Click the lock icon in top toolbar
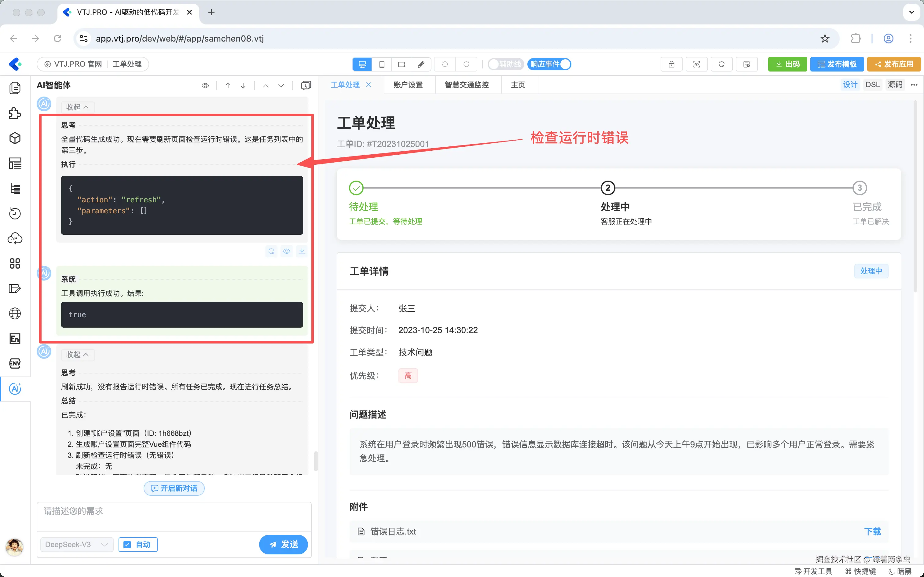Screen dimensions: 924x577 pyautogui.click(x=671, y=64)
